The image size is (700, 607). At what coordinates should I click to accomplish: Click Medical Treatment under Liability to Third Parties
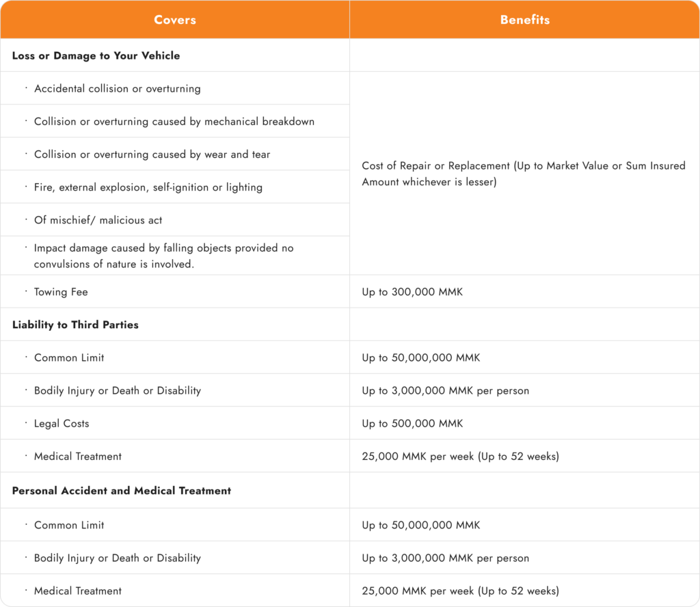78,457
